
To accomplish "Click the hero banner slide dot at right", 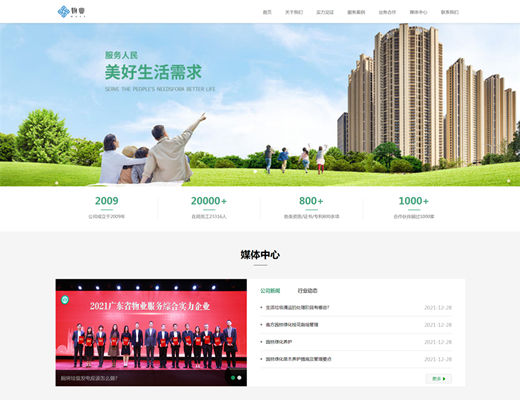I will tap(509, 181).
